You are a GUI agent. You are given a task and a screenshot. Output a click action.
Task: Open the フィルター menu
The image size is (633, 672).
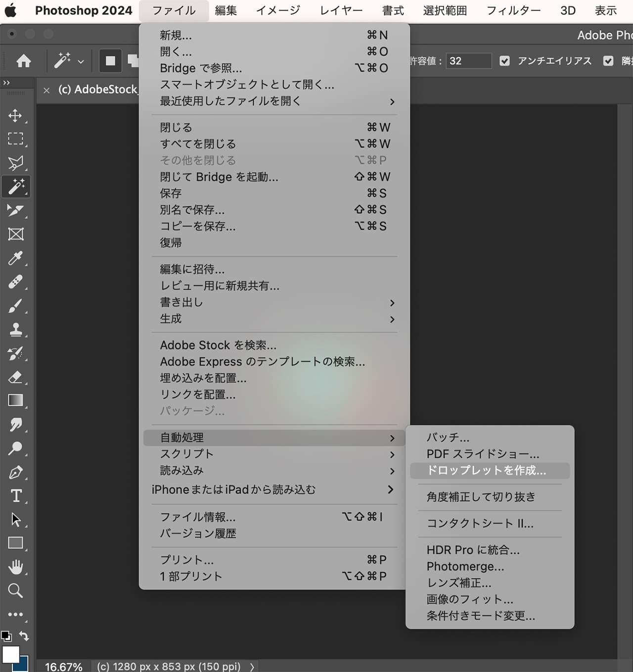tap(513, 10)
